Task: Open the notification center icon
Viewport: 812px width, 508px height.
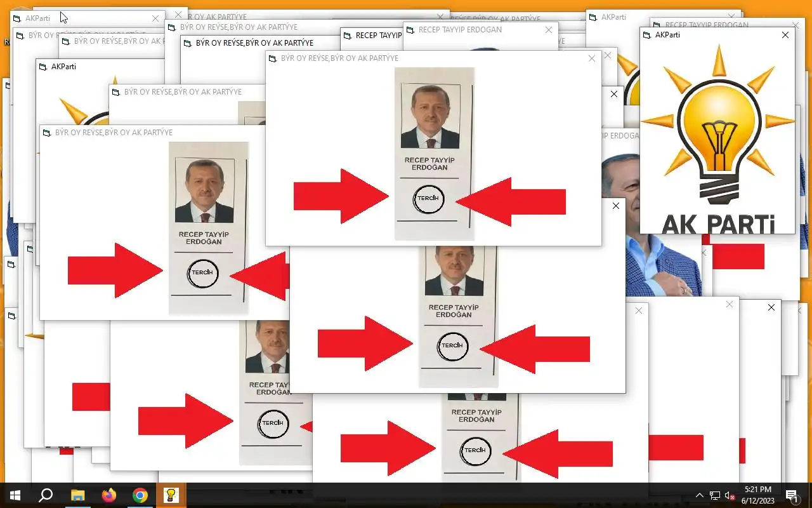Action: pyautogui.click(x=792, y=495)
